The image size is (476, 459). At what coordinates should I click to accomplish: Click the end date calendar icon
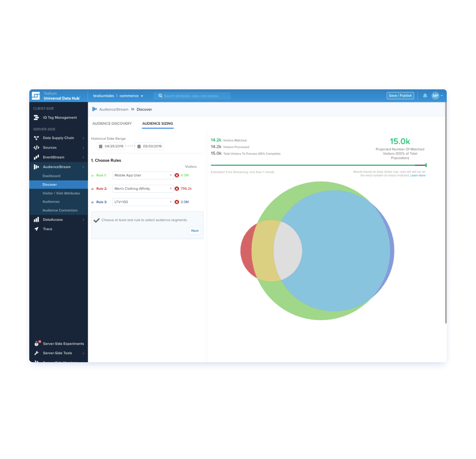pyautogui.click(x=139, y=146)
